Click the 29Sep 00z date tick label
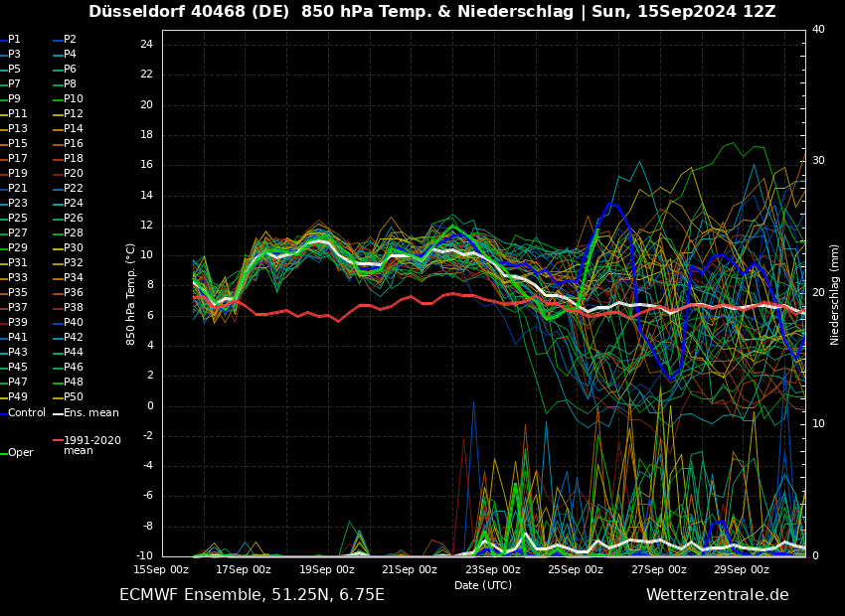This screenshot has height=616, width=845. pos(742,569)
